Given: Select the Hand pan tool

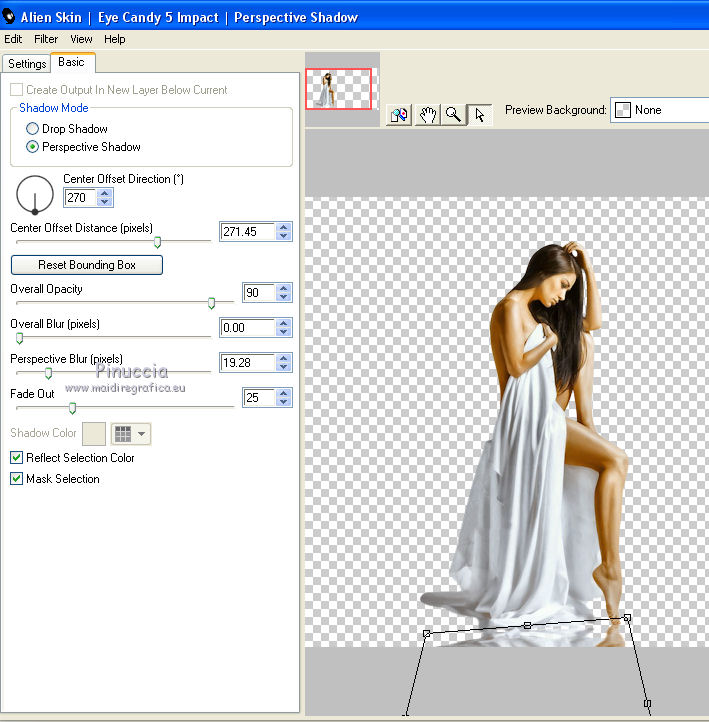Looking at the screenshot, I should pyautogui.click(x=427, y=114).
